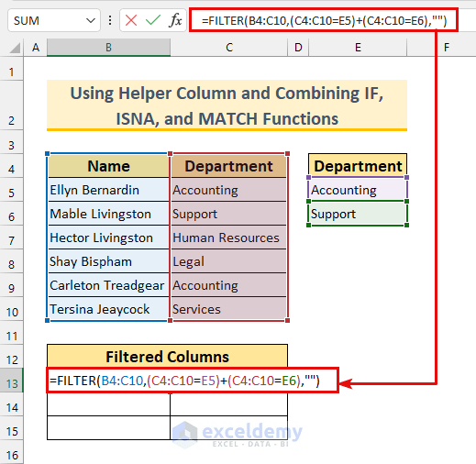
Task: Select 'Support' cell in column C
Action: [229, 214]
